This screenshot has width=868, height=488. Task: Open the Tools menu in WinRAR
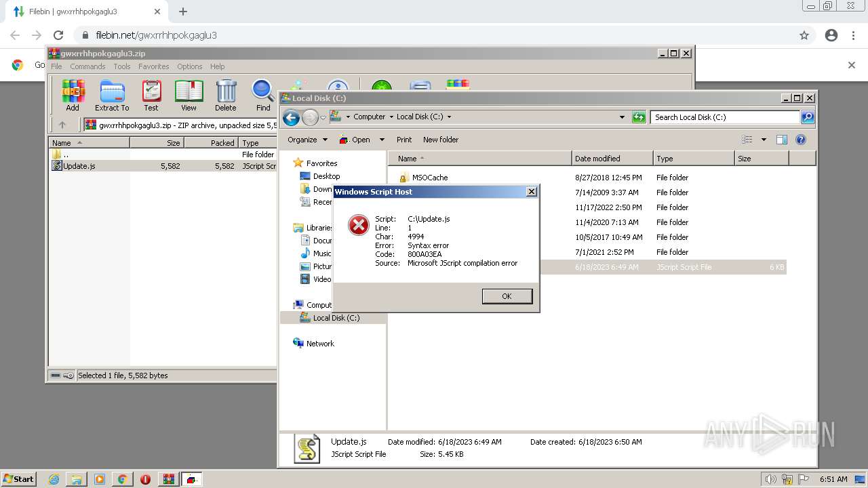point(122,66)
